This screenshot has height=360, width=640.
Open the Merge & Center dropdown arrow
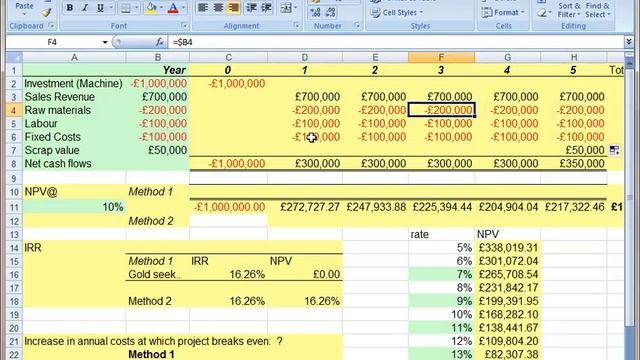click(x=296, y=8)
